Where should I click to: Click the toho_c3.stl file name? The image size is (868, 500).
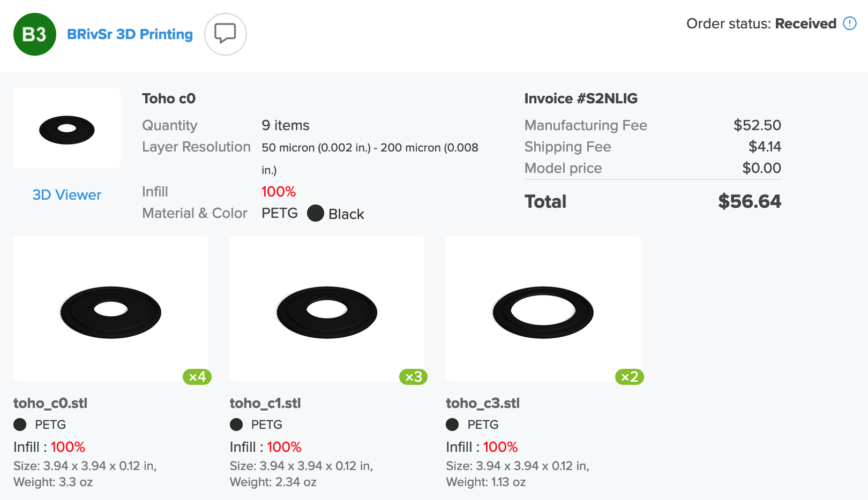pos(483,403)
